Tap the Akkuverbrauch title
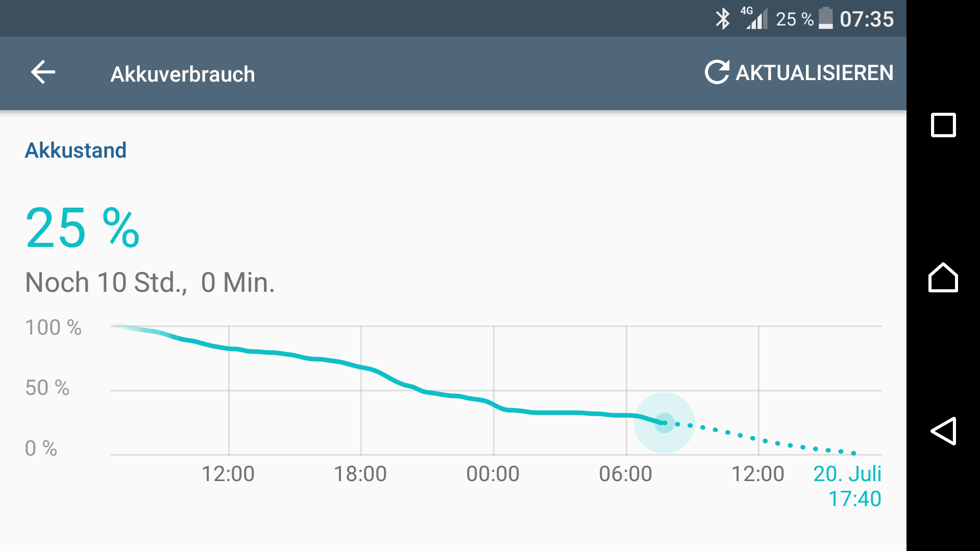The width and height of the screenshot is (980, 551). tap(183, 74)
